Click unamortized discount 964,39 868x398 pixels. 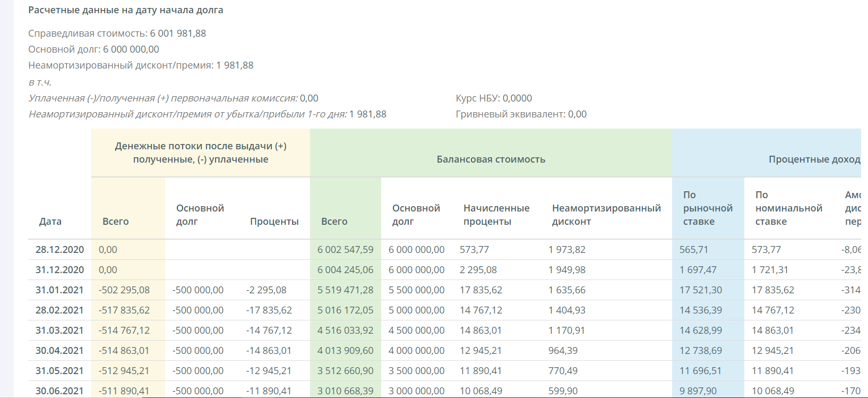coord(563,351)
